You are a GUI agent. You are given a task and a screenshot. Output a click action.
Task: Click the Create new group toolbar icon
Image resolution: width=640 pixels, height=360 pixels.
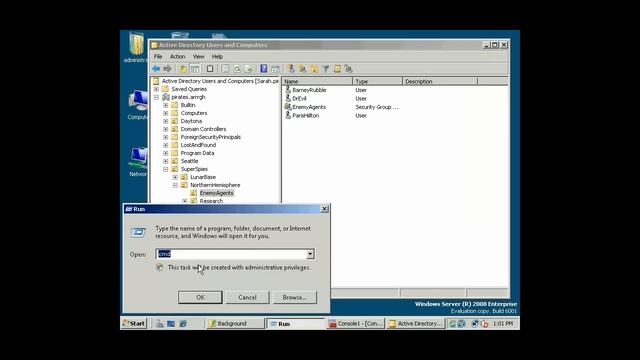(x=302, y=69)
